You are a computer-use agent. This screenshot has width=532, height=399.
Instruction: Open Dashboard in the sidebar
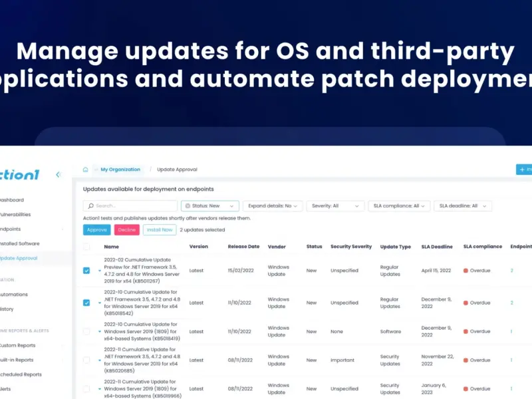(12, 200)
